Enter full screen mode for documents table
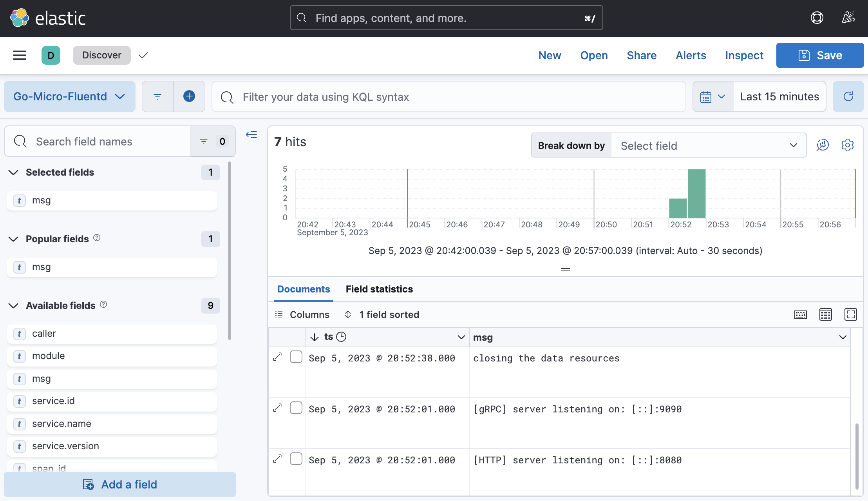 [850, 314]
